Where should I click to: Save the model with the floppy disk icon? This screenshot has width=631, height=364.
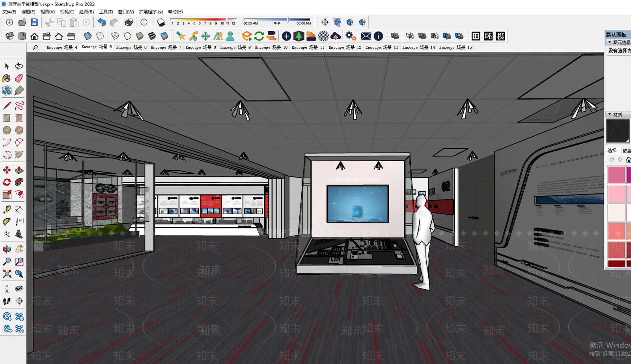(34, 22)
